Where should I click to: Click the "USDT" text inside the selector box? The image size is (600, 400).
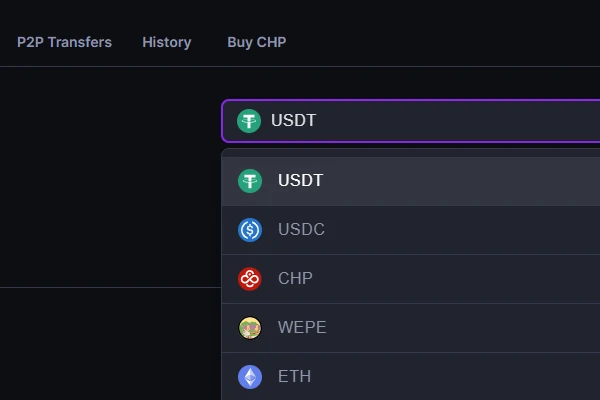293,121
